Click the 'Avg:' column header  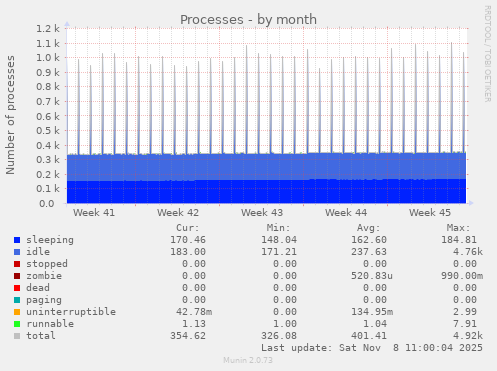[369, 228]
